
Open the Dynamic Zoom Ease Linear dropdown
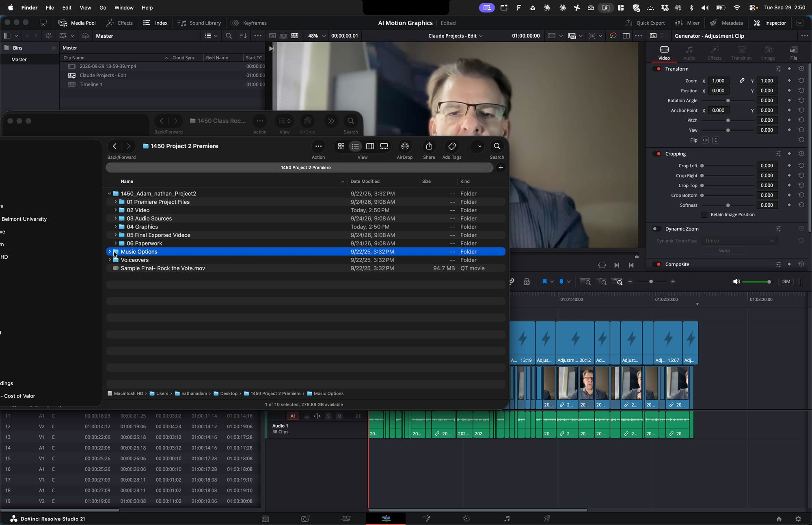(x=739, y=241)
